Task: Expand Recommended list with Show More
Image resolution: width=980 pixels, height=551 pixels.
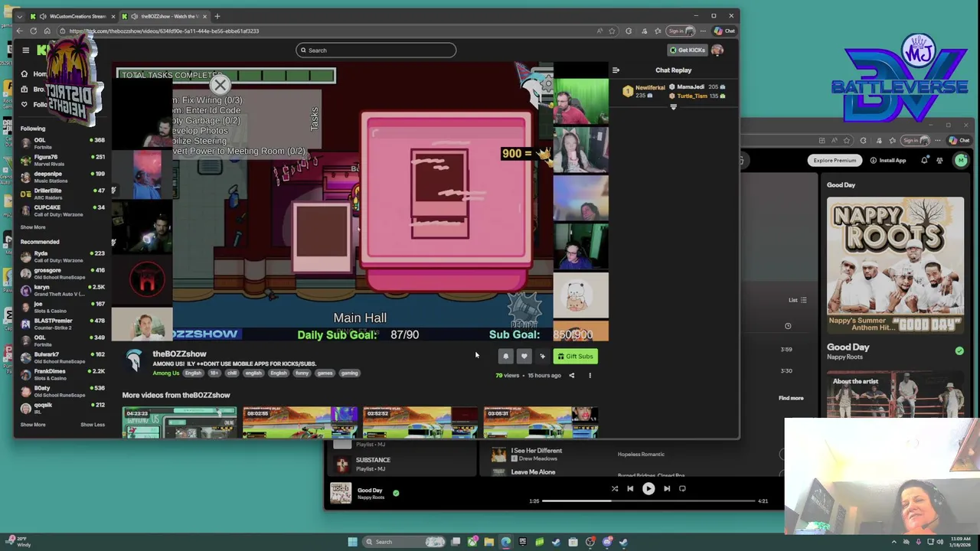Action: pyautogui.click(x=33, y=425)
